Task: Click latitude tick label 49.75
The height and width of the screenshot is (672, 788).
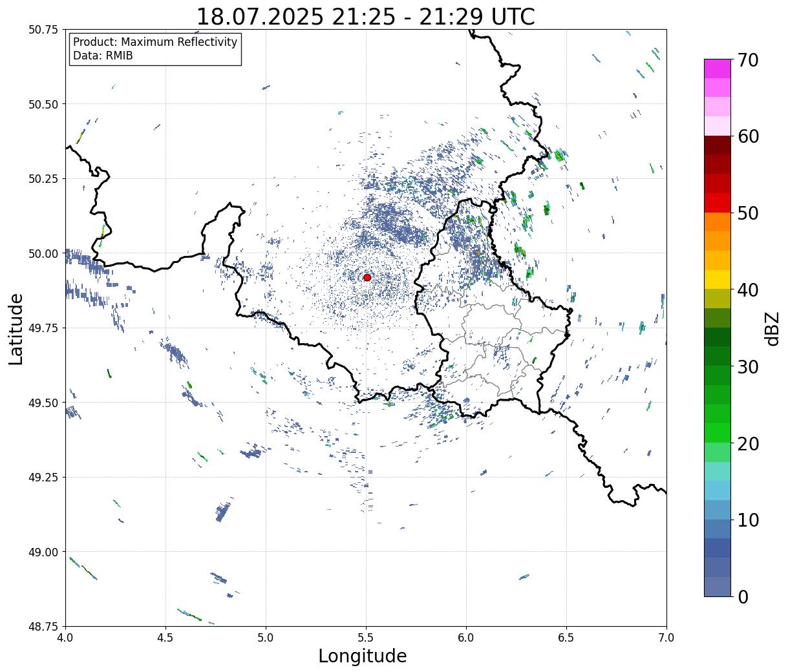Action: coord(43,328)
